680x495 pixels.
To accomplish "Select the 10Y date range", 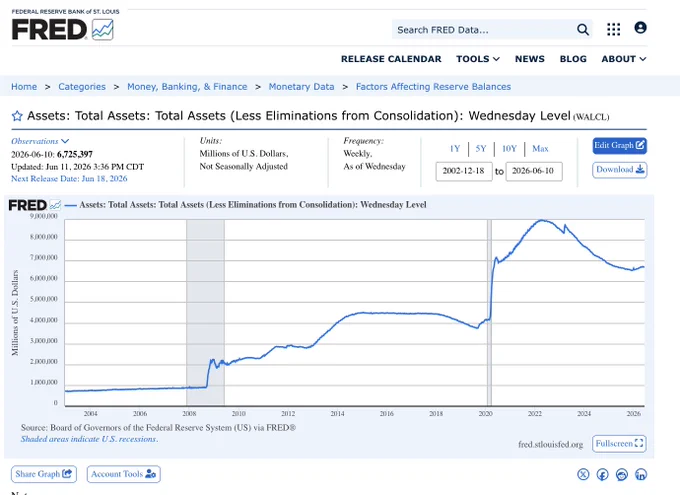I will click(509, 148).
